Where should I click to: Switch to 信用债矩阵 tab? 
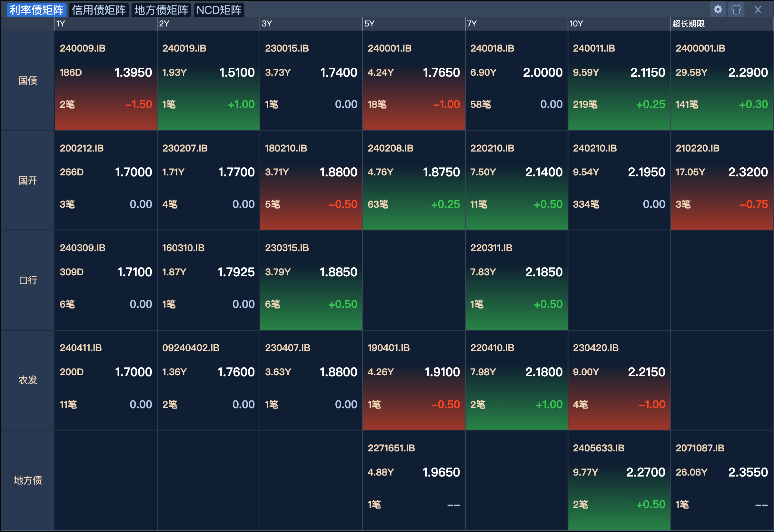click(99, 10)
